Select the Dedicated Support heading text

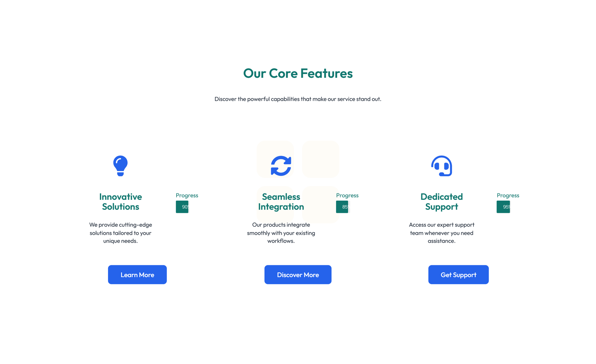[x=441, y=201]
